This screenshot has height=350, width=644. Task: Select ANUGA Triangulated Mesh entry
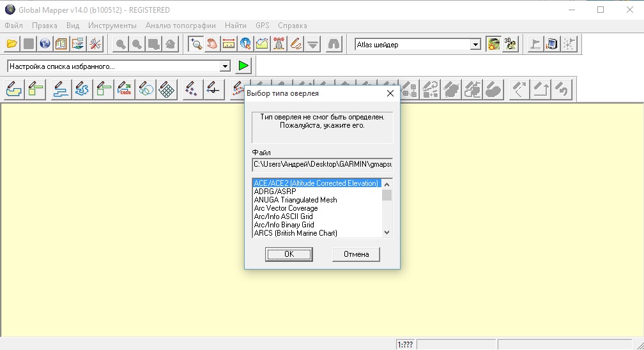[x=317, y=200]
